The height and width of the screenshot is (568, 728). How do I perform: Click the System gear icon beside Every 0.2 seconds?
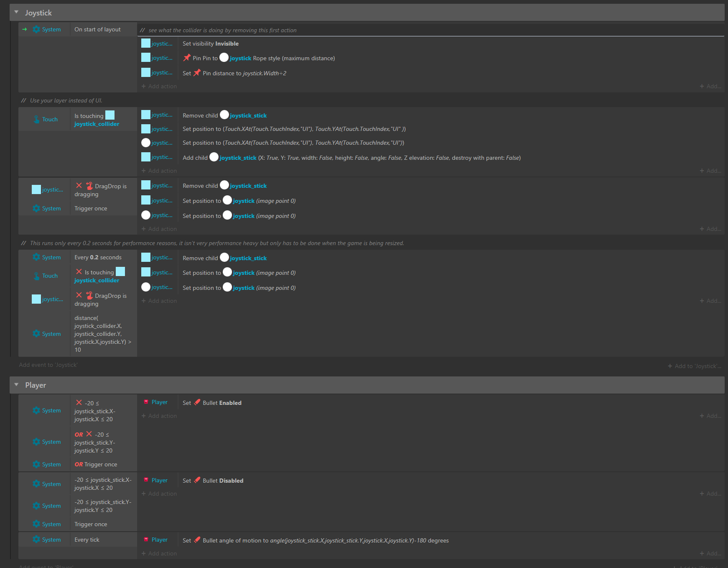pos(36,257)
